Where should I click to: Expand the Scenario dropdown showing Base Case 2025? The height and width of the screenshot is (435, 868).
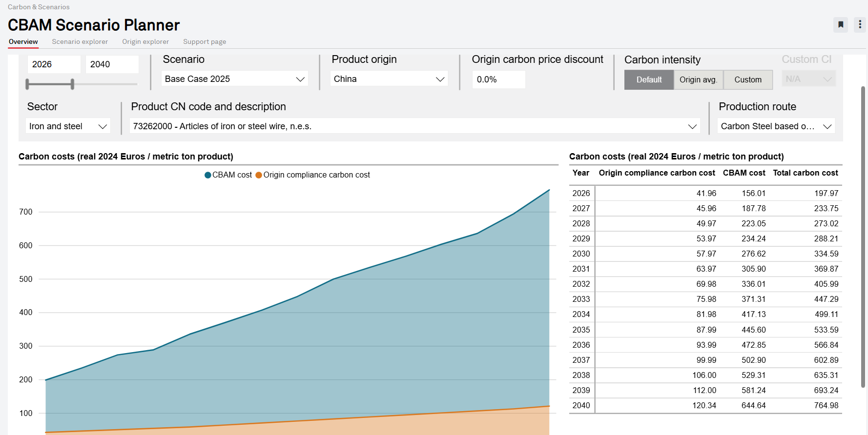(x=234, y=79)
